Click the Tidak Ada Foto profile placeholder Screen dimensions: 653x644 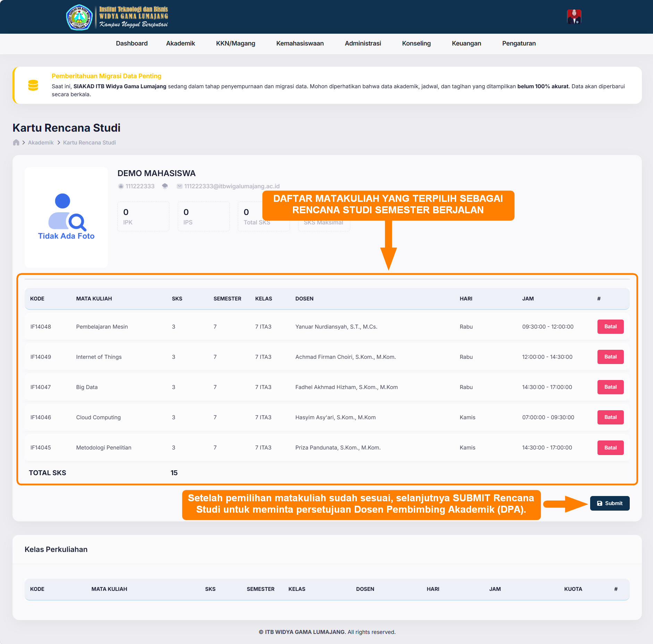pyautogui.click(x=66, y=217)
